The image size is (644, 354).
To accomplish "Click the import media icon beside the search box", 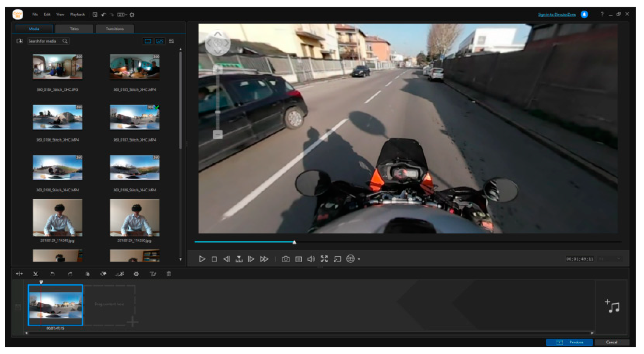I will tap(20, 41).
